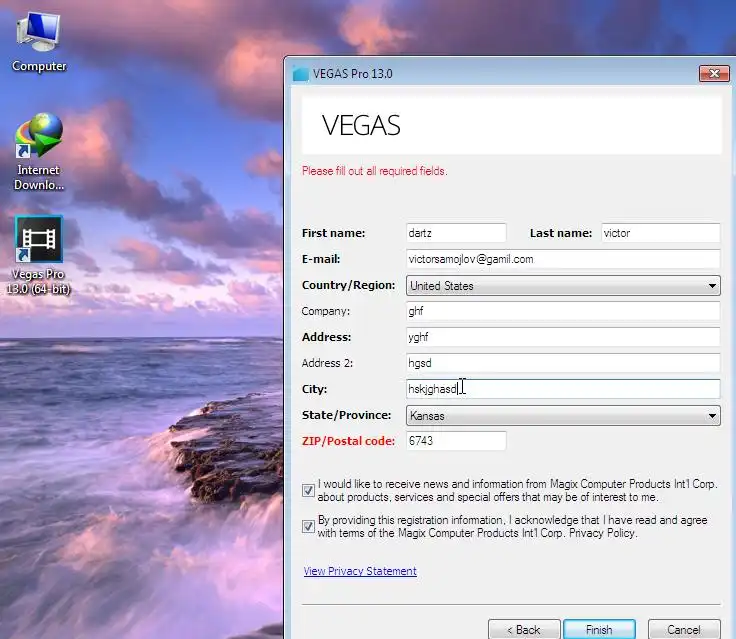Select the Vegas Pro 13.0 (64-bit) shortcut
The width and height of the screenshot is (736, 639).
point(38,255)
